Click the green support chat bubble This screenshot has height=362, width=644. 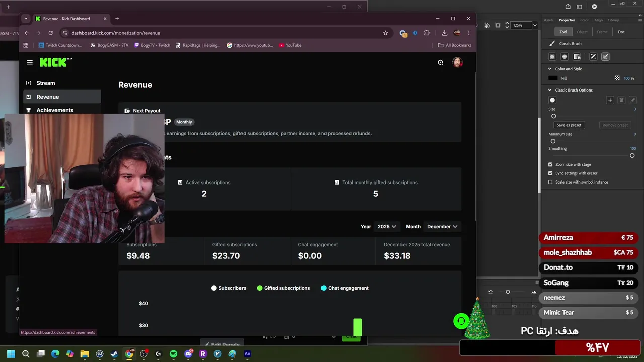click(461, 321)
